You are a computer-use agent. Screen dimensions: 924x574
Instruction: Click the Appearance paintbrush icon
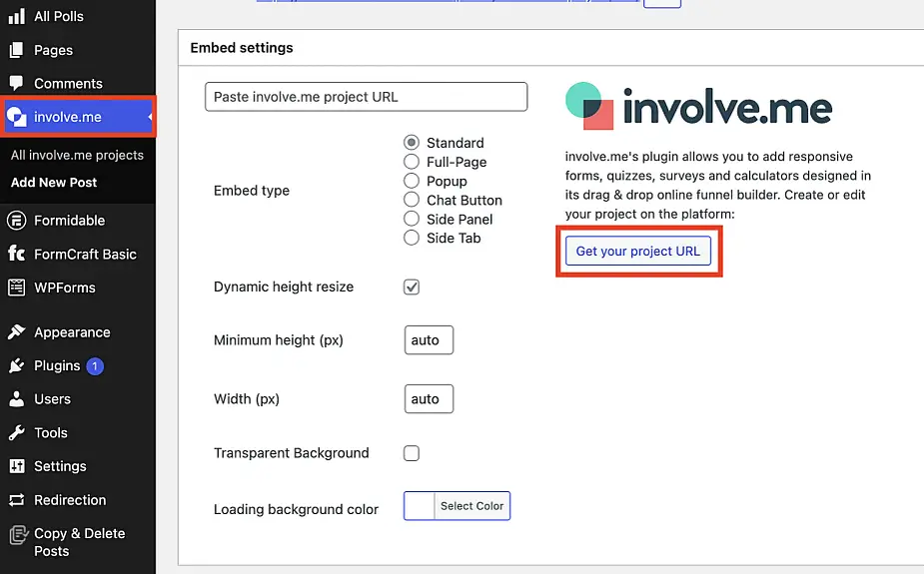click(17, 332)
